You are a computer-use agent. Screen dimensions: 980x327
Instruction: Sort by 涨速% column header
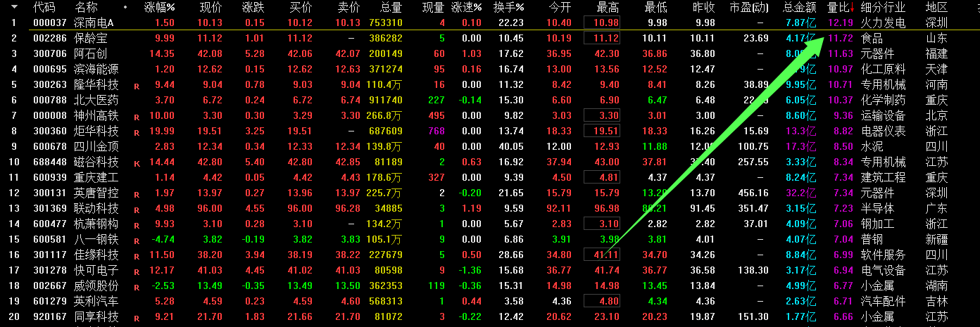(467, 8)
